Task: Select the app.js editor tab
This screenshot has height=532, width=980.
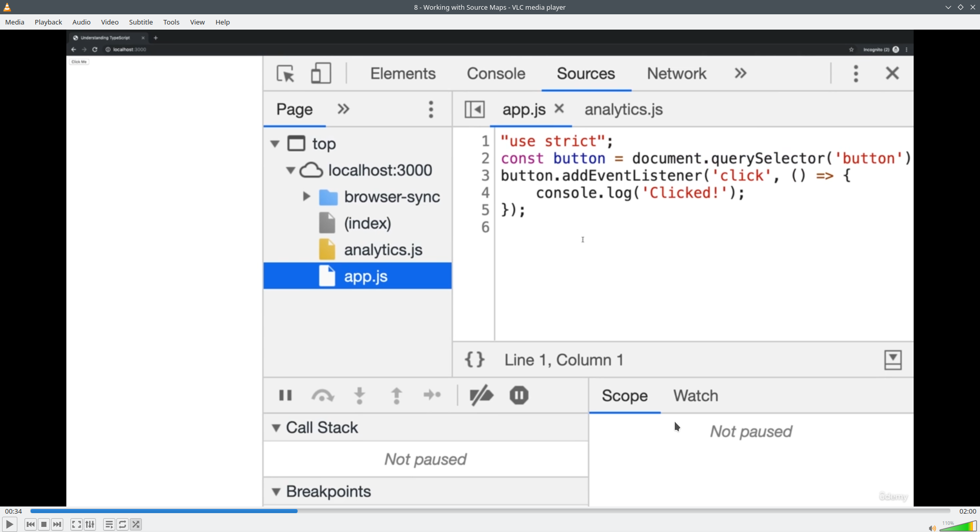Action: pyautogui.click(x=524, y=109)
